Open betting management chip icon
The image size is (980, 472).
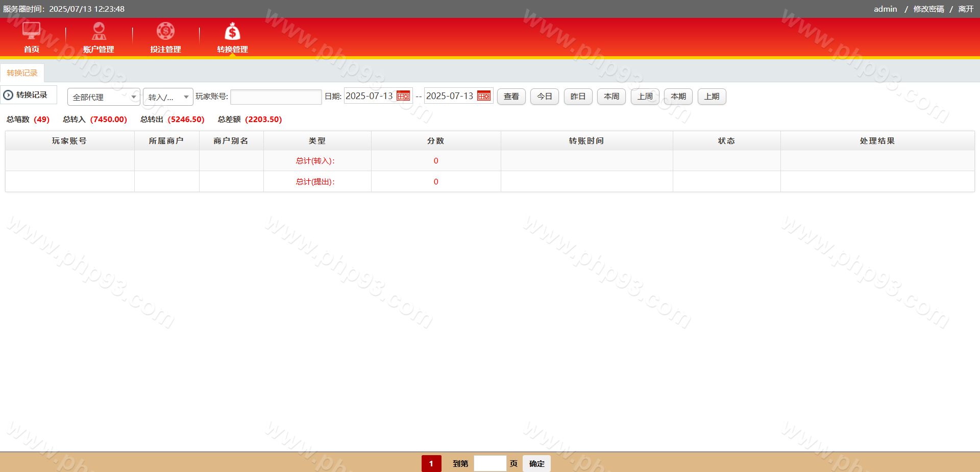tap(165, 31)
